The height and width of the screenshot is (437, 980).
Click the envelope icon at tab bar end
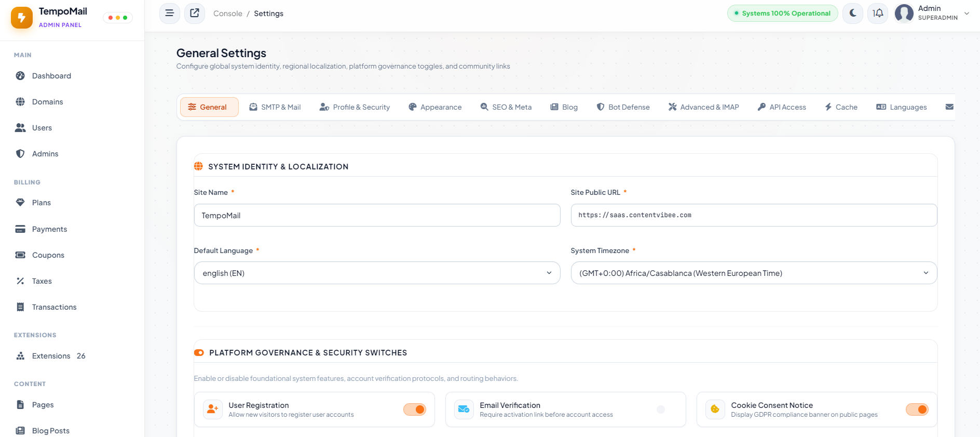click(949, 107)
